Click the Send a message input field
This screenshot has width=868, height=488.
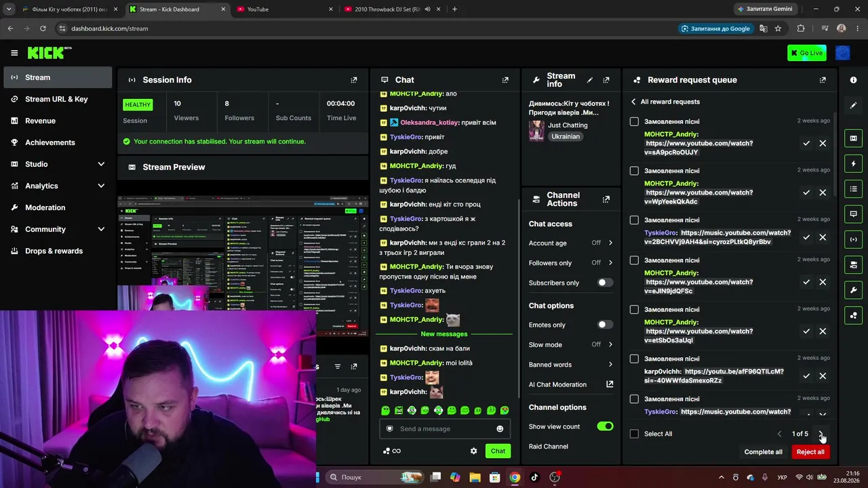pos(444,429)
